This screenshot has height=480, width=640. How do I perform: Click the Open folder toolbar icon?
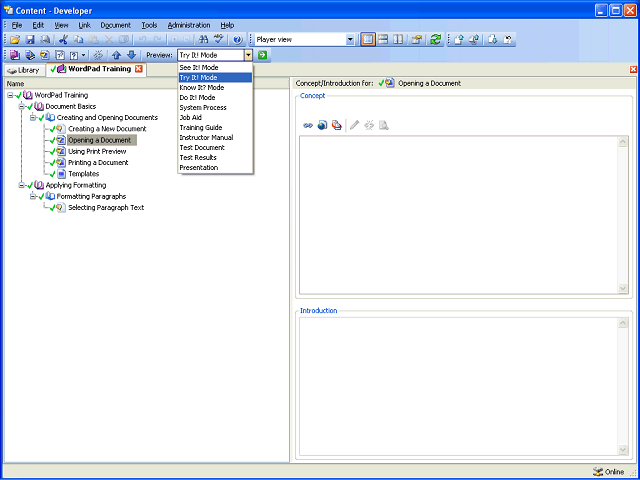(x=15, y=40)
